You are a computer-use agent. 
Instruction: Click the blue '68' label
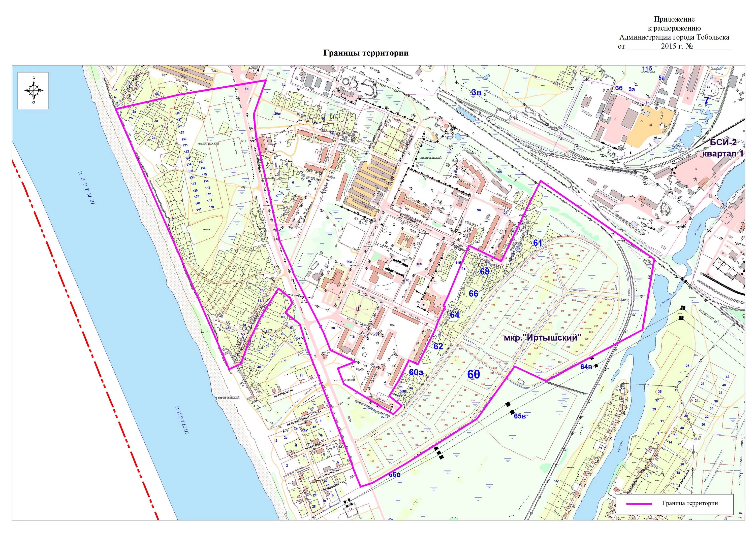click(484, 272)
